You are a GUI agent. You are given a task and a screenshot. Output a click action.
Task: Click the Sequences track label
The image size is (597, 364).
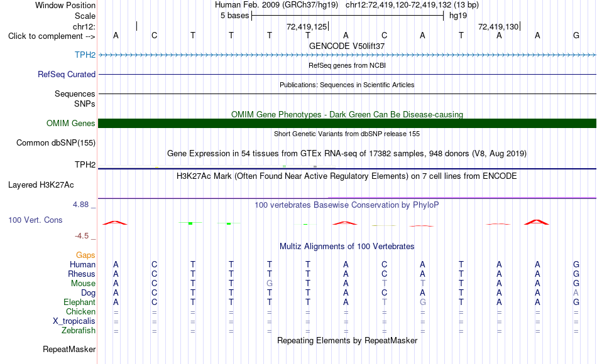coord(75,94)
